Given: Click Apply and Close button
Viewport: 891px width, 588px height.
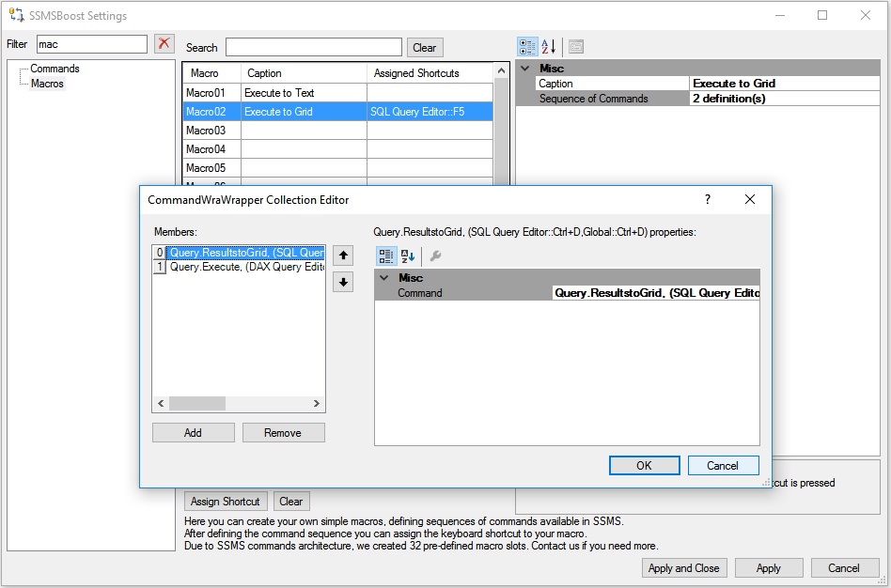Looking at the screenshot, I should [684, 568].
